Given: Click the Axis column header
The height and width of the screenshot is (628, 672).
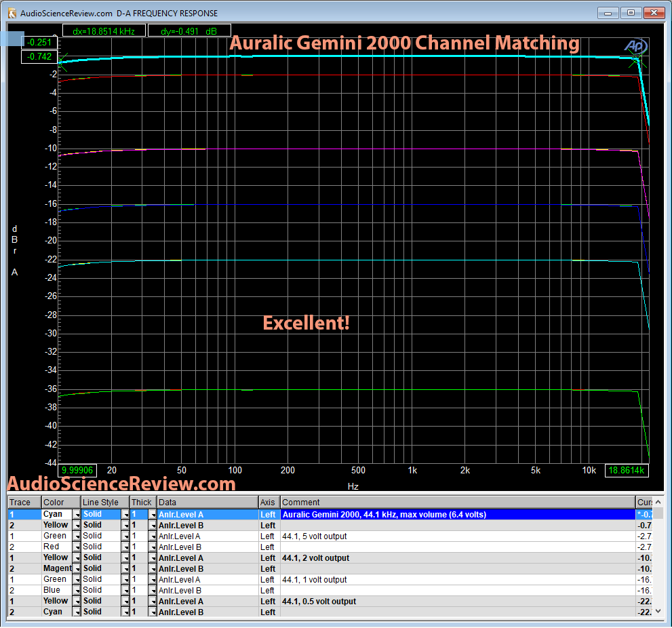Looking at the screenshot, I should pos(270,503).
